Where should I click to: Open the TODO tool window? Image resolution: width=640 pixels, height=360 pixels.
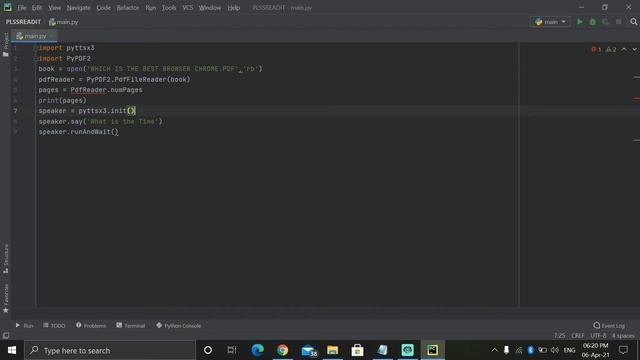pos(54,325)
